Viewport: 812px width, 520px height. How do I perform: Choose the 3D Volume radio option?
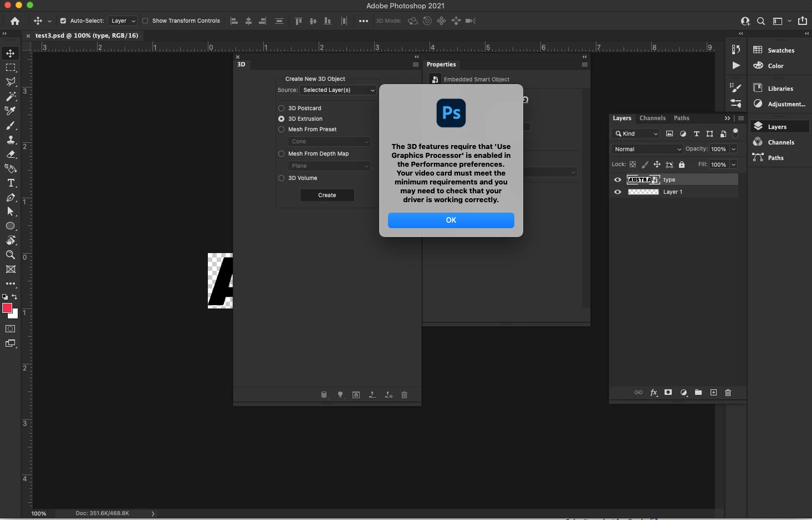[x=282, y=178]
